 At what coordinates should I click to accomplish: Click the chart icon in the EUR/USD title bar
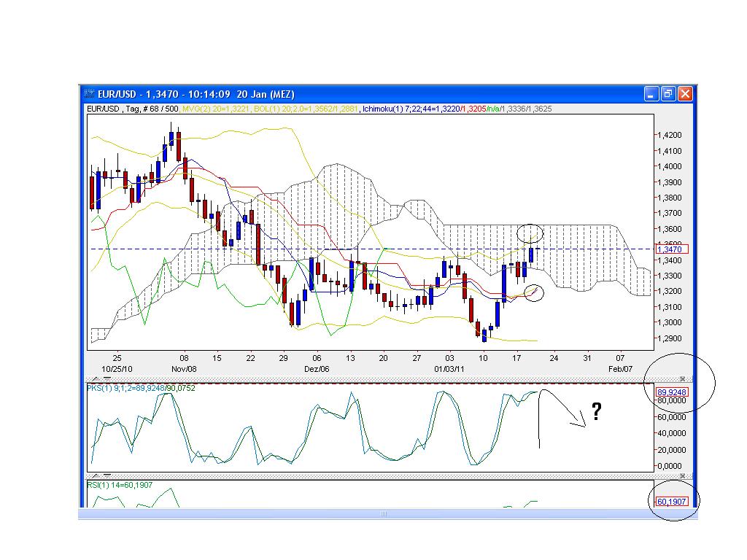tap(90, 94)
